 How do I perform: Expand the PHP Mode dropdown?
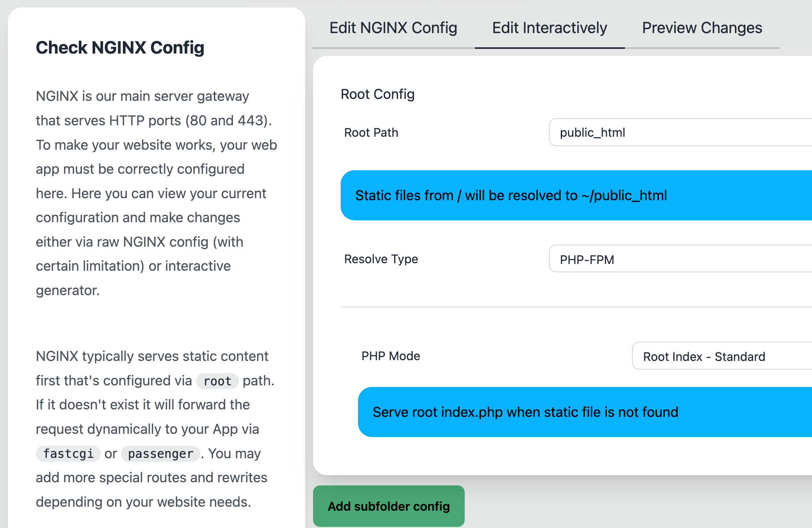pos(721,356)
